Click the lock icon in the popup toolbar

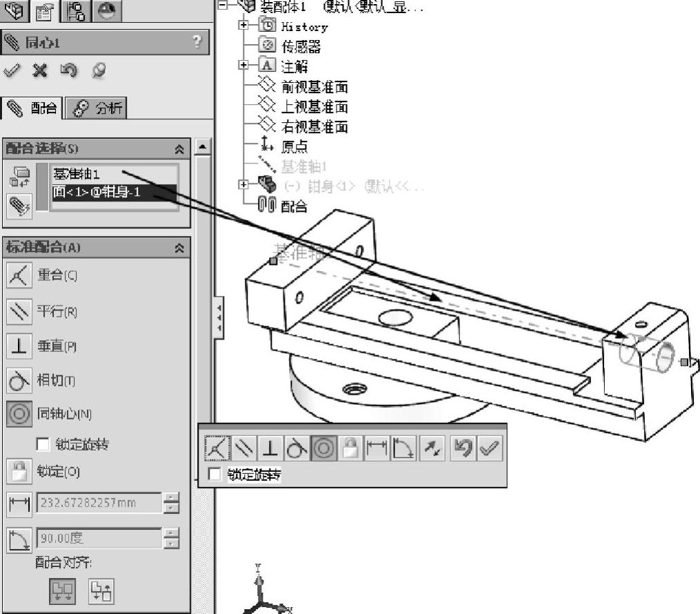350,448
